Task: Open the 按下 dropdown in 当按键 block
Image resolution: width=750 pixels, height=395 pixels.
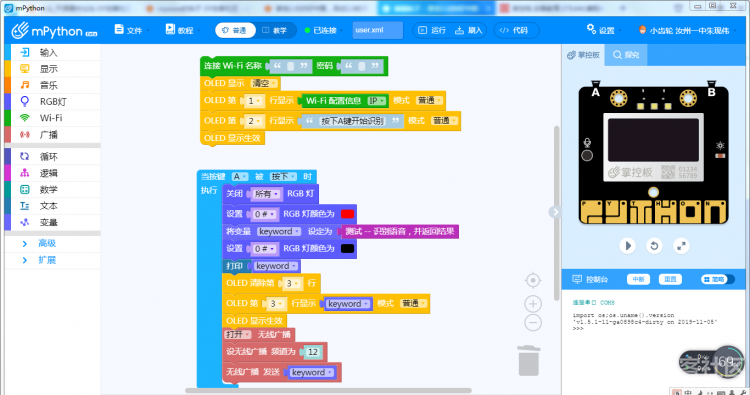Action: (x=283, y=176)
